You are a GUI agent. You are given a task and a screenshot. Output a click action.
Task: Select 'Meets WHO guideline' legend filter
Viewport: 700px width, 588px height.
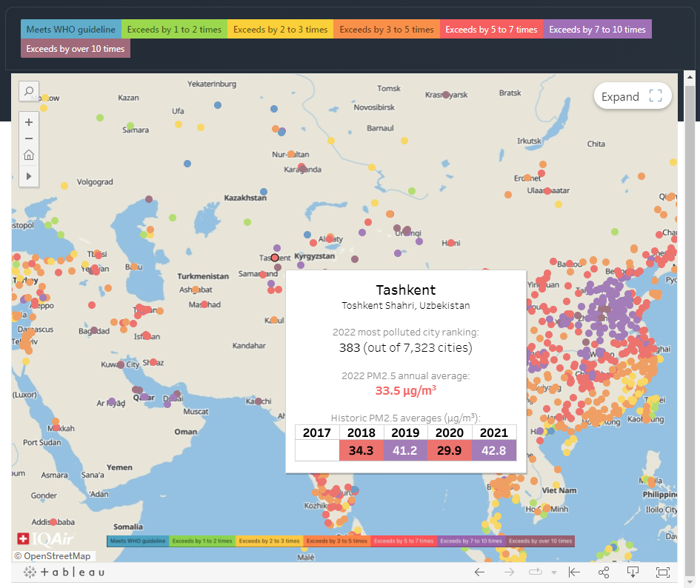(71, 30)
